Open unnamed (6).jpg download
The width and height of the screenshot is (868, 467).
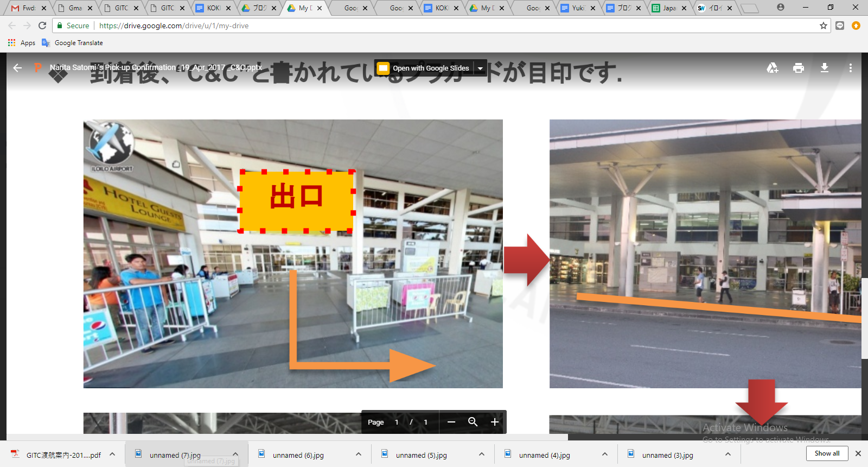[298, 455]
